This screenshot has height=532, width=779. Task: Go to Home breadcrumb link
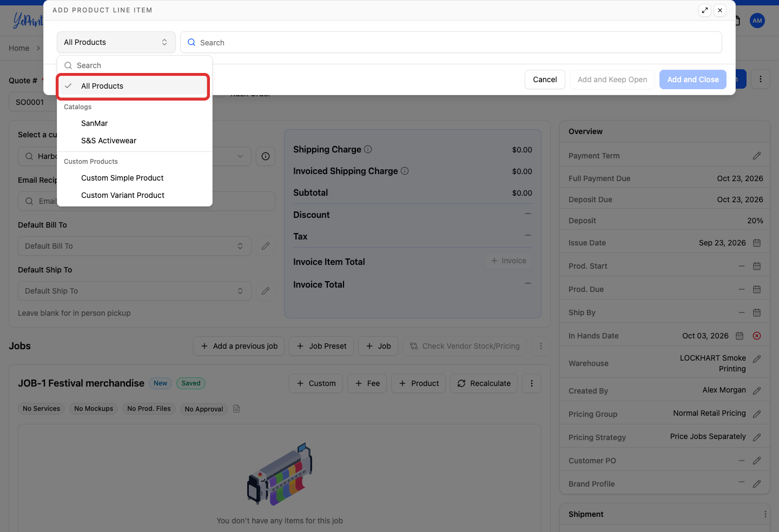pos(19,48)
